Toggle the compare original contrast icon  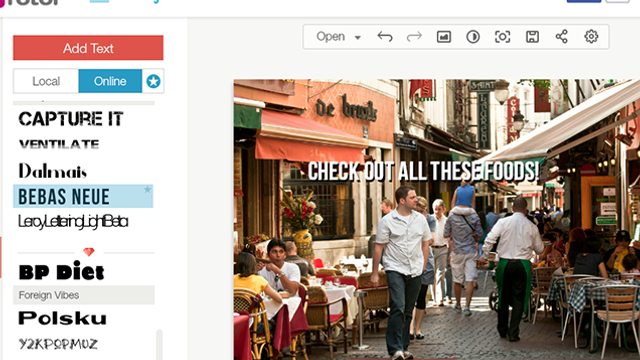[x=473, y=37]
